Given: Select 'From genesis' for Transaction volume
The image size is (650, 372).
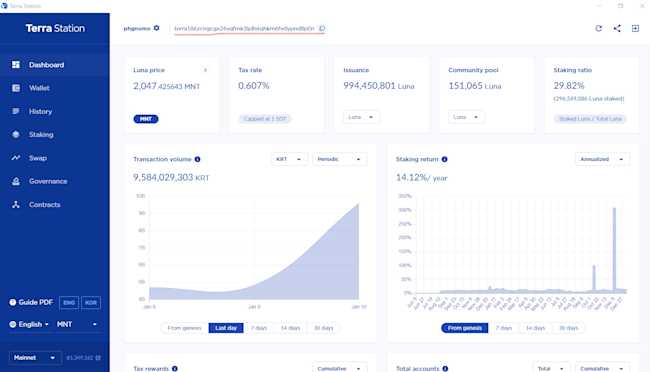Looking at the screenshot, I should (x=184, y=328).
